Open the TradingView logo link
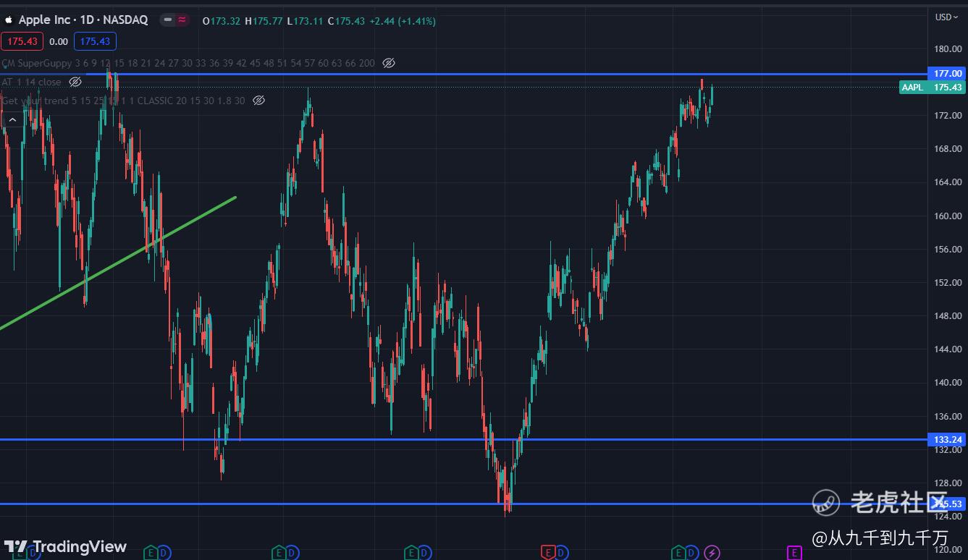Screen dimensions: 968x560 click(65, 546)
